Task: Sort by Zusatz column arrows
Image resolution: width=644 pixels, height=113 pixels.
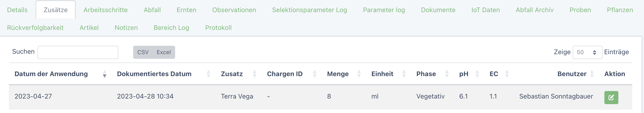Action: click(254, 74)
